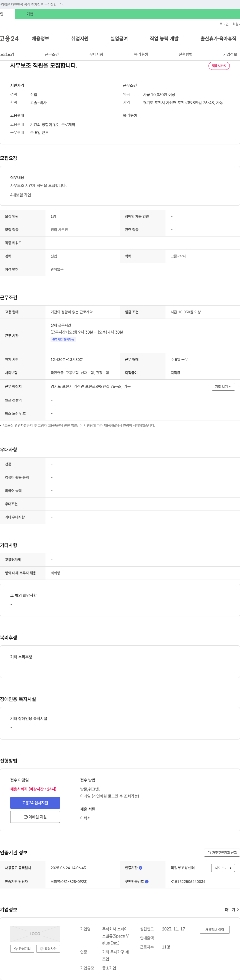The height and width of the screenshot is (980, 240).
Task: Click the job title 사무보조 직원을 모집합니다
Action: [x=44, y=65]
